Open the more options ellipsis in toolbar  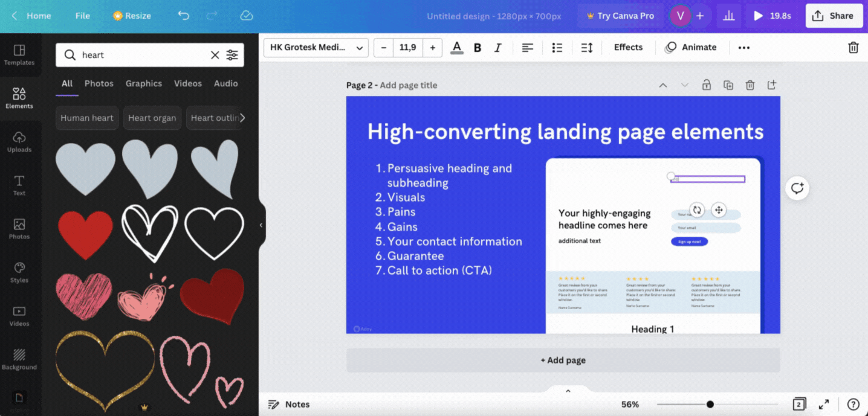point(744,48)
